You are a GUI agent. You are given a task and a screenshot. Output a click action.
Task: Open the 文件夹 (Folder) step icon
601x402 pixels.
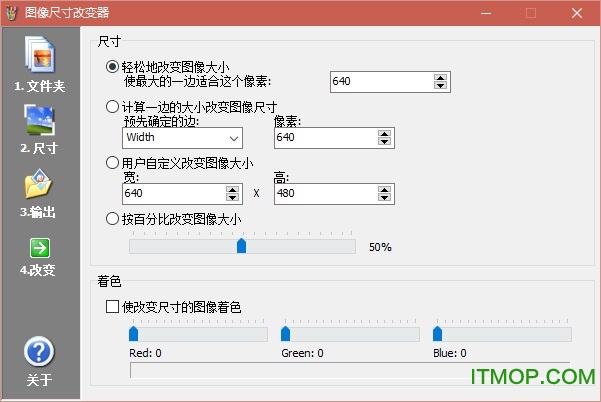[x=40, y=56]
